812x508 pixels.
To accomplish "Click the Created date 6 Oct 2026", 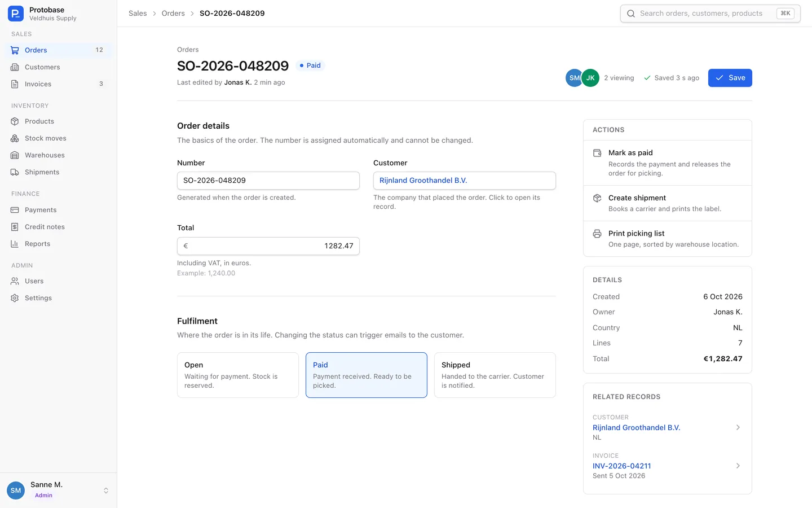I will [722, 297].
